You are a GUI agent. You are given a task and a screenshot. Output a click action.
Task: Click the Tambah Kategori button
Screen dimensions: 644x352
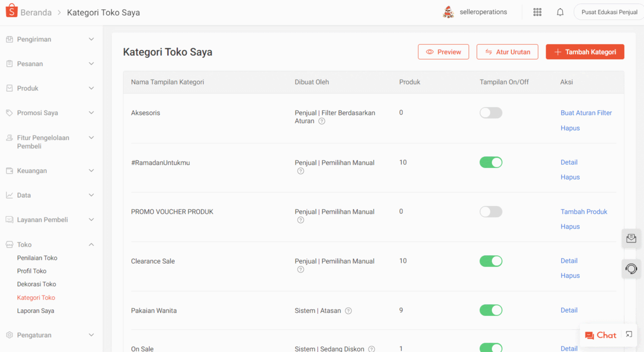(x=584, y=52)
